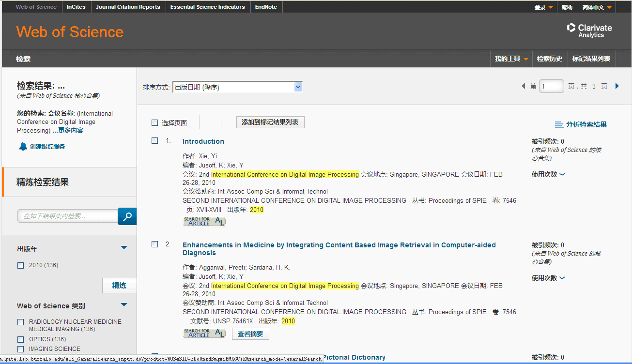This screenshot has height=364, width=632.
Task: Collapse the 出版年 filter section arrow
Action: (124, 248)
